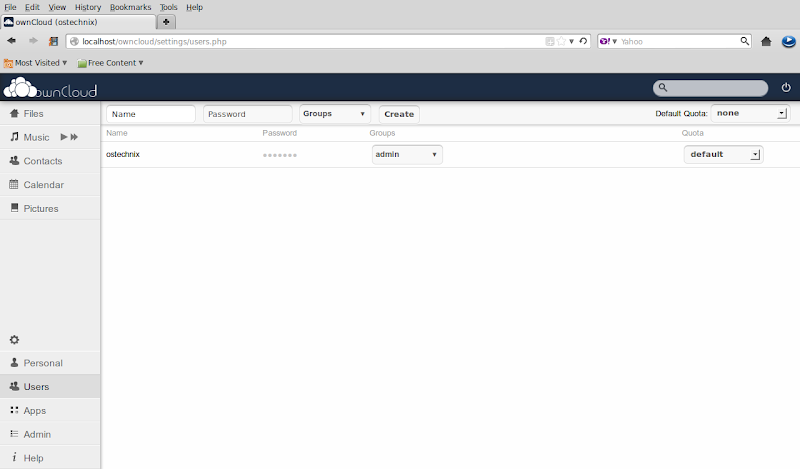Click the blue globe toolbar icon
Image resolution: width=800 pixels, height=469 pixels.
pos(788,41)
